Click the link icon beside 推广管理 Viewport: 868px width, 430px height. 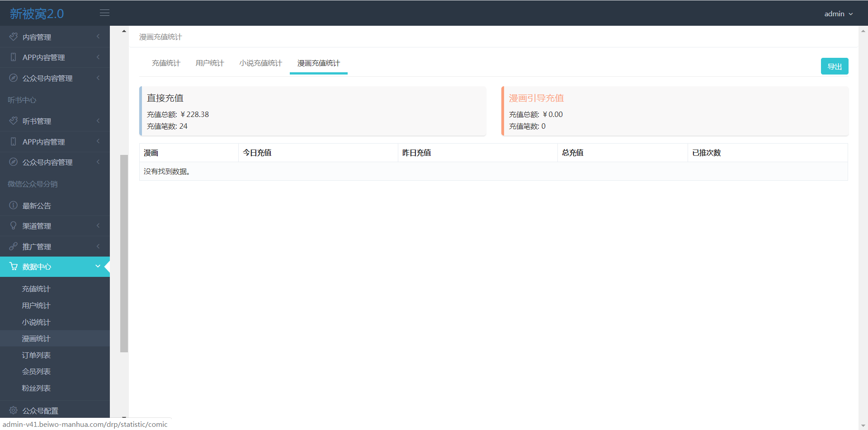[x=14, y=246]
